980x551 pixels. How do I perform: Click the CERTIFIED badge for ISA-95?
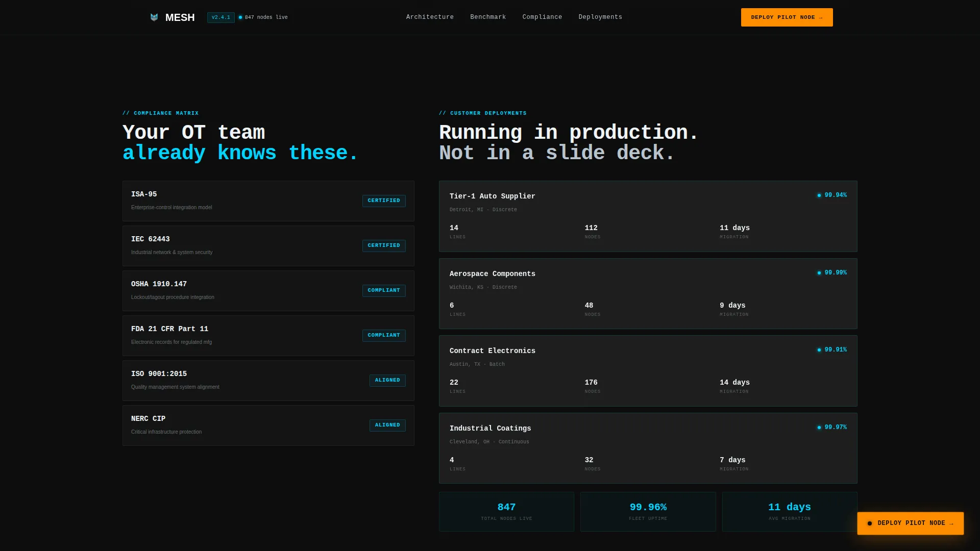[384, 201]
